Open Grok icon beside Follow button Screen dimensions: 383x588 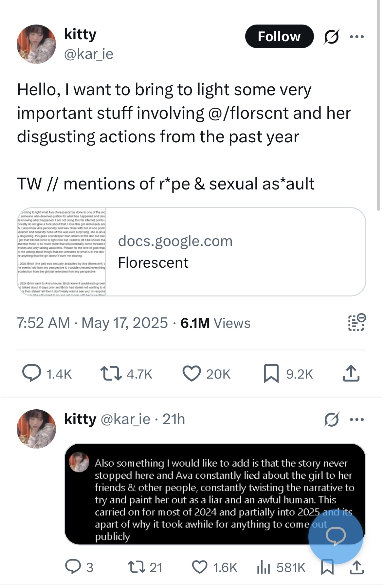pyautogui.click(x=331, y=37)
